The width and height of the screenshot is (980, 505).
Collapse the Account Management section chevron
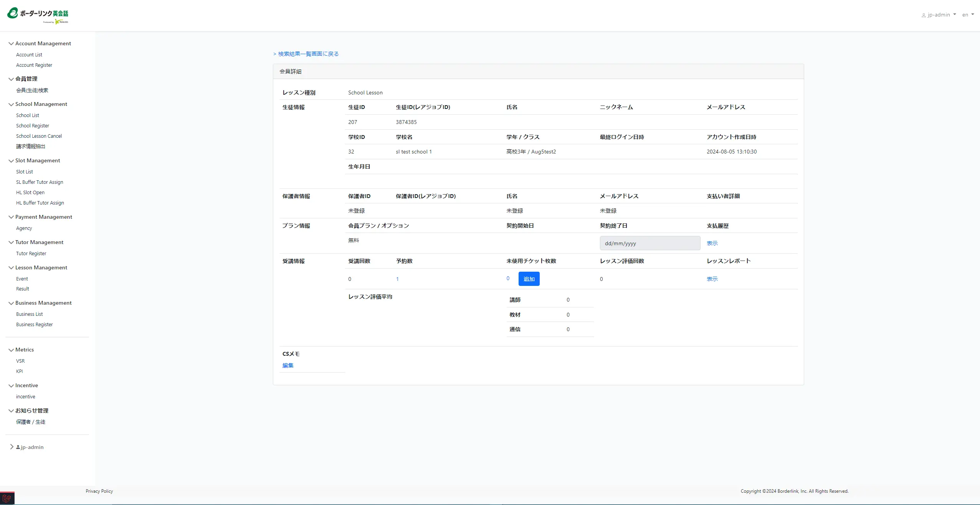(x=11, y=44)
